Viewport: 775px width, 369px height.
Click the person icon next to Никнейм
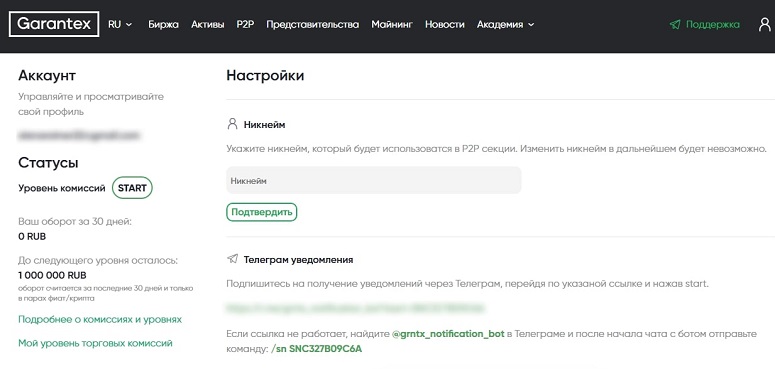point(232,124)
